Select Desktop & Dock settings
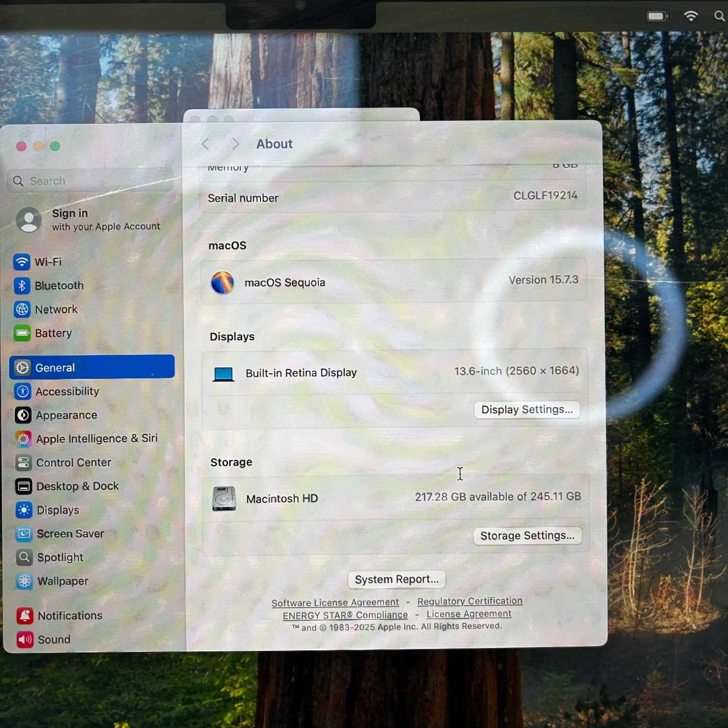The height and width of the screenshot is (728, 728). point(77,486)
